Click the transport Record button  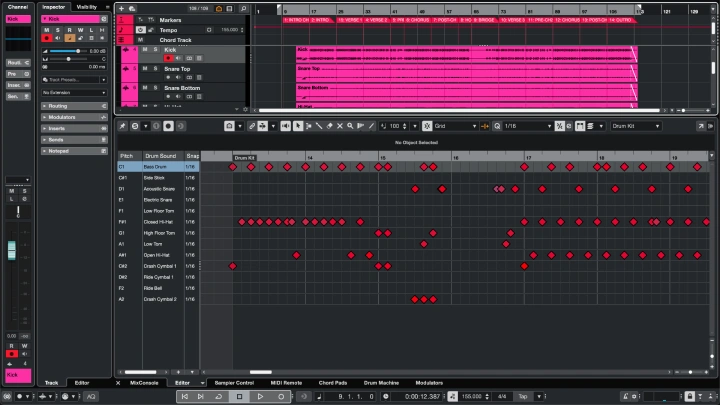point(281,396)
